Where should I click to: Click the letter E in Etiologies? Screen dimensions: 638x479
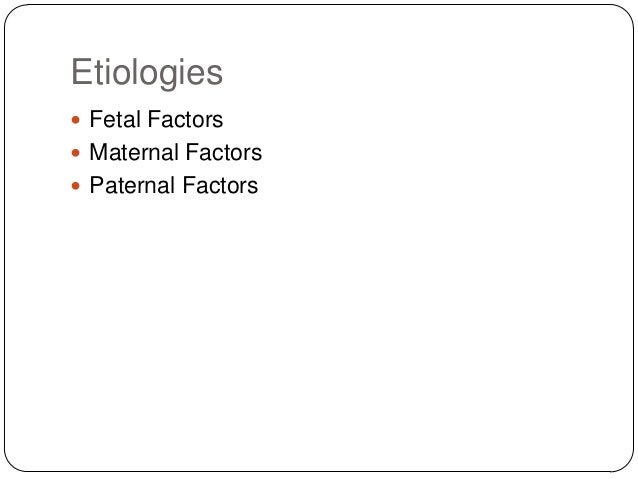pos(80,73)
